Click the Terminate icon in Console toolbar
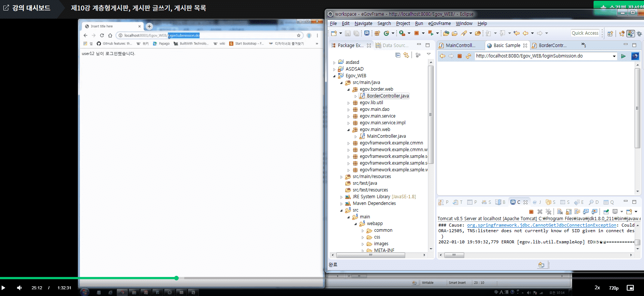 (x=531, y=212)
